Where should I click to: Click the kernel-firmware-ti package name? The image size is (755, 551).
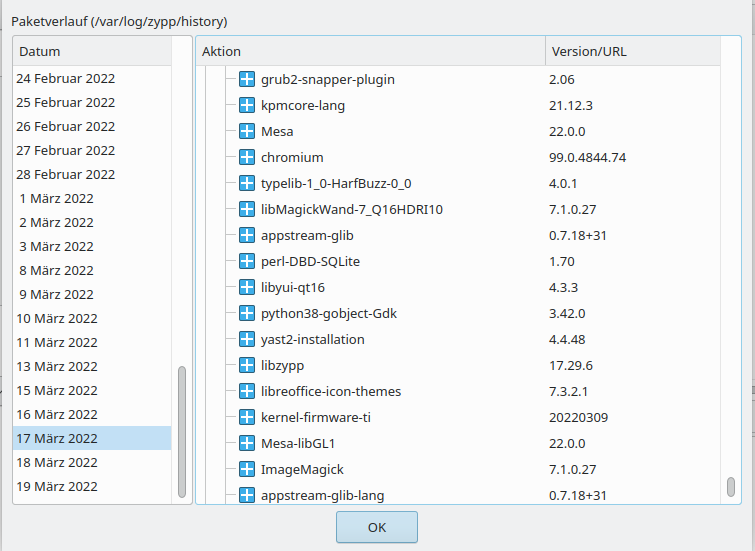click(315, 418)
